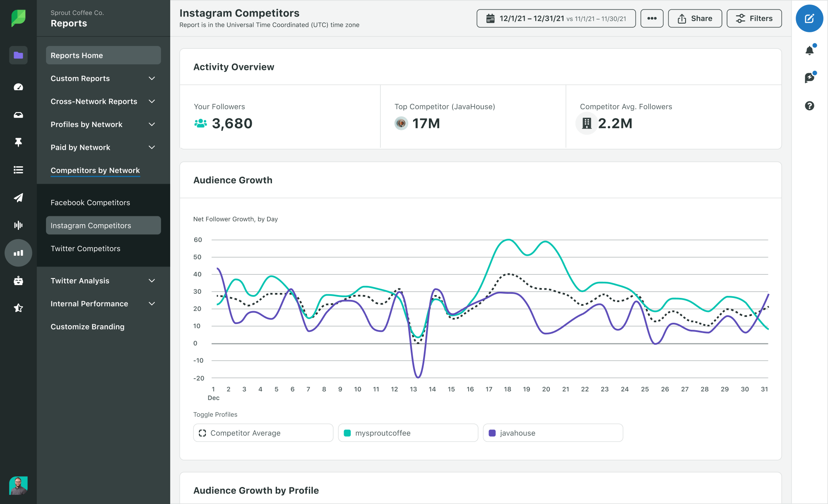The height and width of the screenshot is (504, 828).
Task: Click the Share report icon
Action: pos(695,18)
